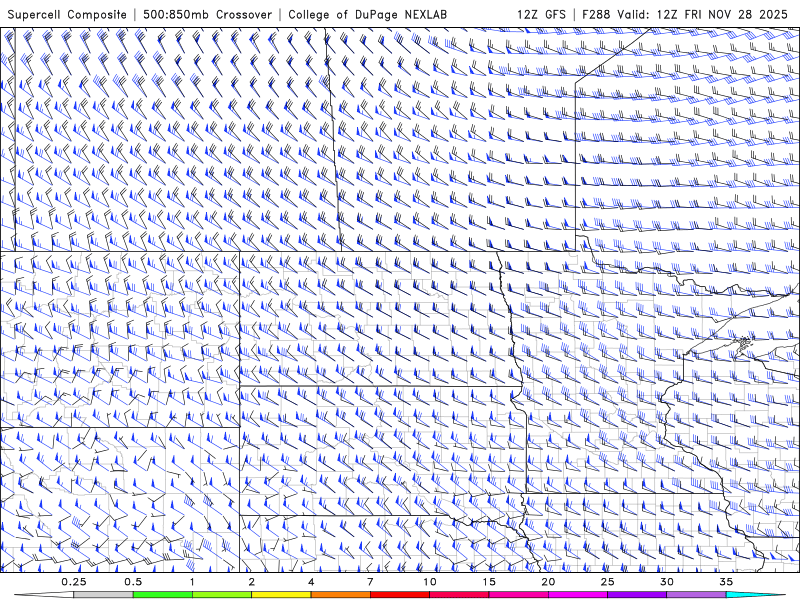
Task: Select the cyan color bar end segment
Action: [x=755, y=595]
